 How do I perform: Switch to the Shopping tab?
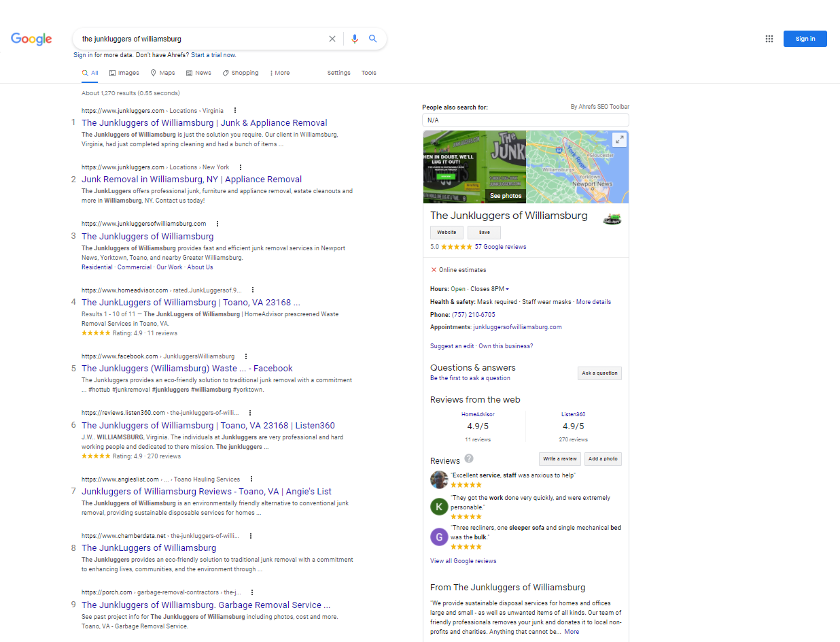click(x=241, y=73)
